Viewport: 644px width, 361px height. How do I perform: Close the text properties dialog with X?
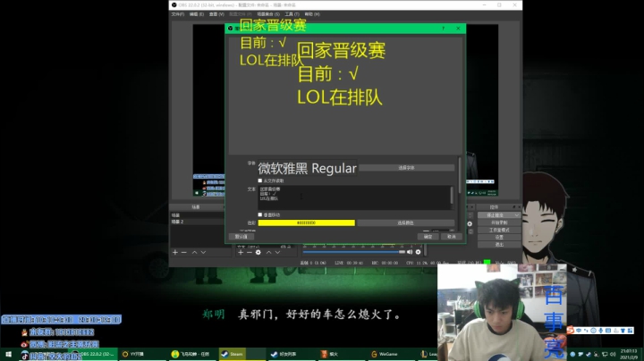coord(458,29)
